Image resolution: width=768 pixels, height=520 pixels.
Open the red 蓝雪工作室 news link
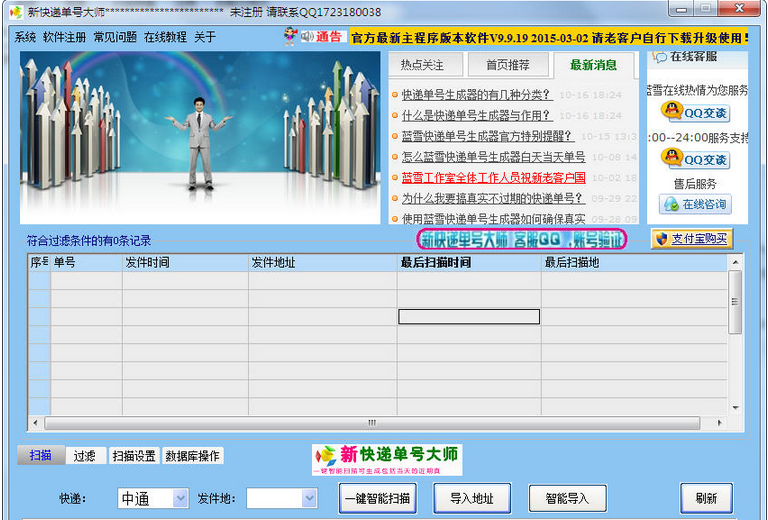493,177
